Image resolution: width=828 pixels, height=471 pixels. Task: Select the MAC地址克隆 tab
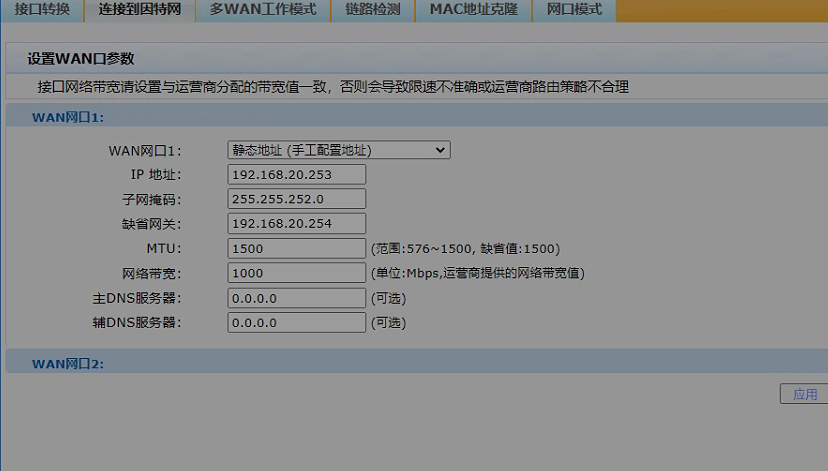click(474, 10)
